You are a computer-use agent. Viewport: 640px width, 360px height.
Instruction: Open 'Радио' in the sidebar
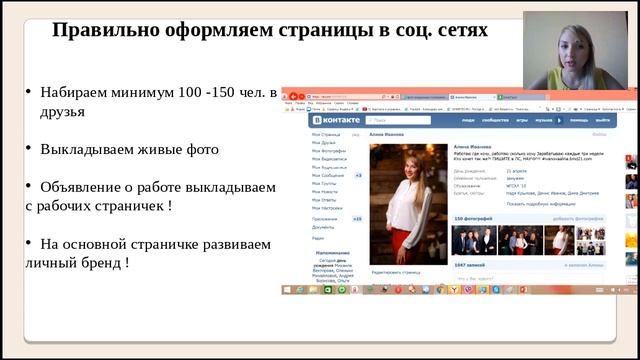[x=318, y=238]
